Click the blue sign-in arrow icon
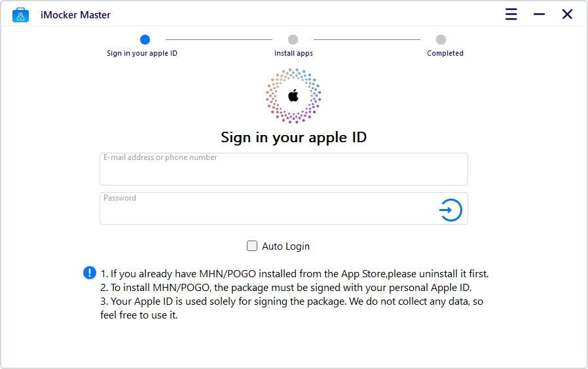Viewport: 588px width, 369px height. coord(450,210)
